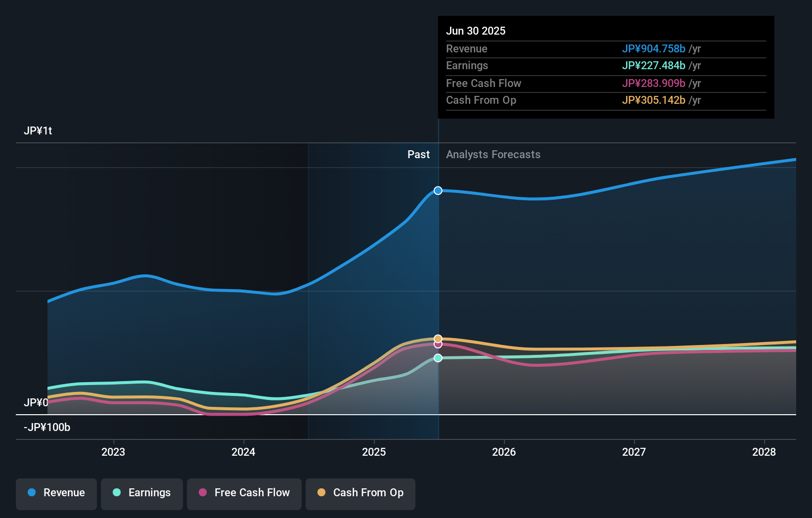Click the Earnings value JP¥227.484b in tooltip
Image resolution: width=812 pixels, height=518 pixels.
pyautogui.click(x=653, y=65)
